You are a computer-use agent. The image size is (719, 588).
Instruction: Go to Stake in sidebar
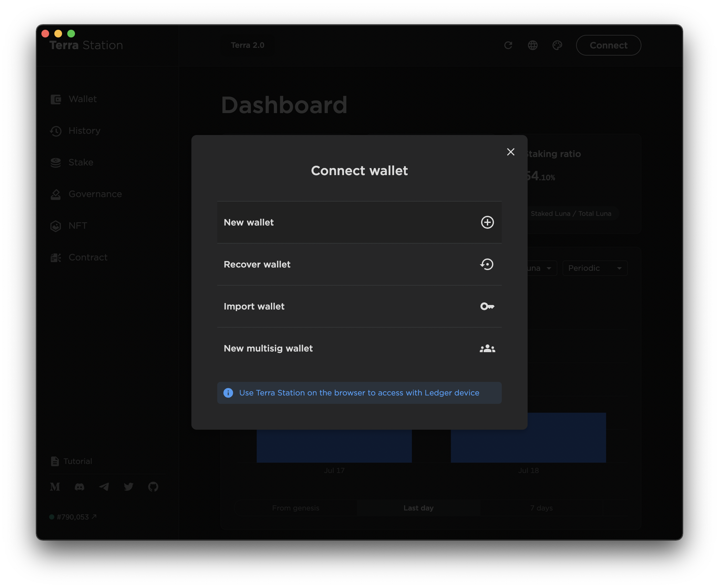click(x=81, y=162)
